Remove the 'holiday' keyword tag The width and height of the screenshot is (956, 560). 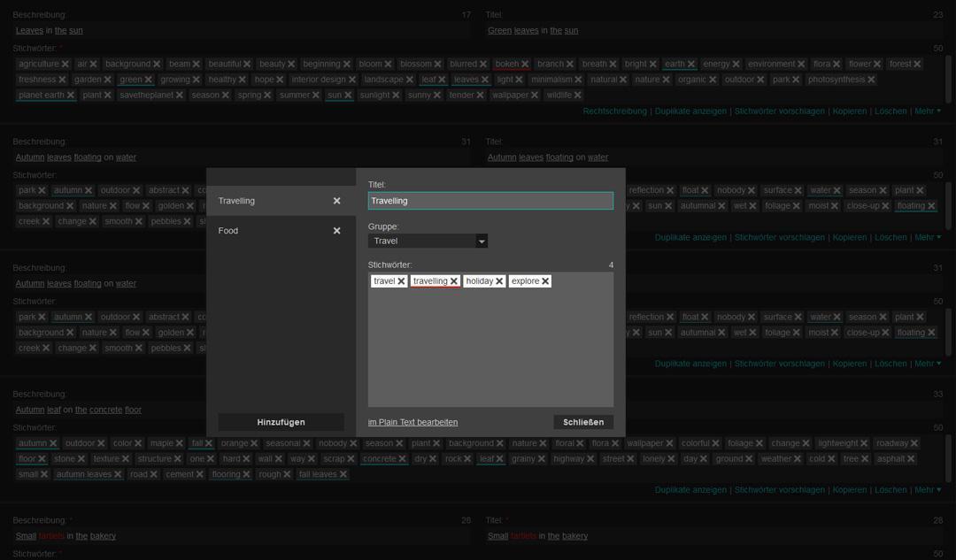pos(499,281)
